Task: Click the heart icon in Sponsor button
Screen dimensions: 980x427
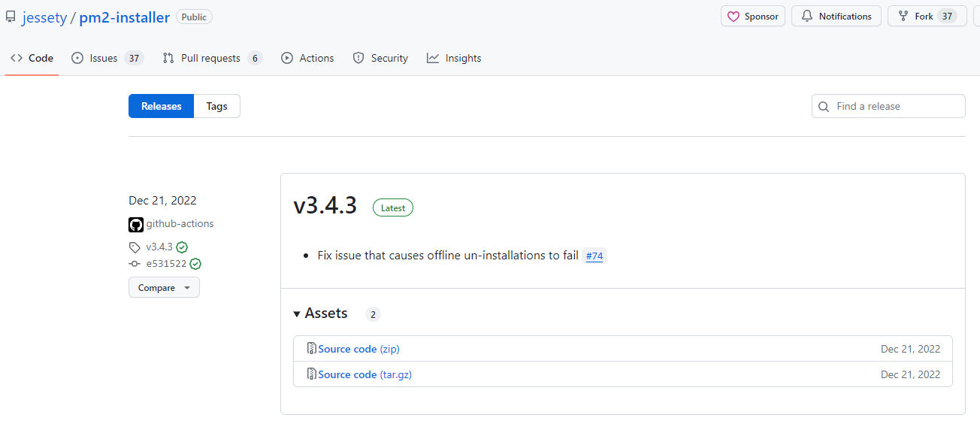Action: click(733, 16)
